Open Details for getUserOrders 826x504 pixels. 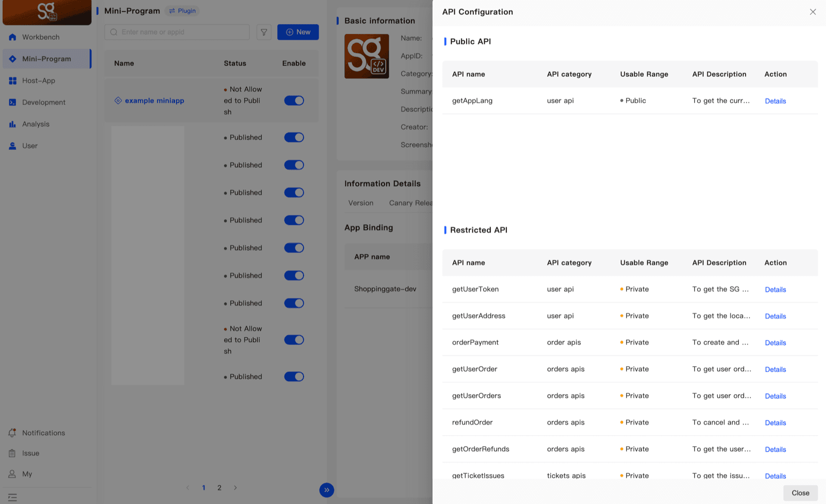tap(775, 396)
